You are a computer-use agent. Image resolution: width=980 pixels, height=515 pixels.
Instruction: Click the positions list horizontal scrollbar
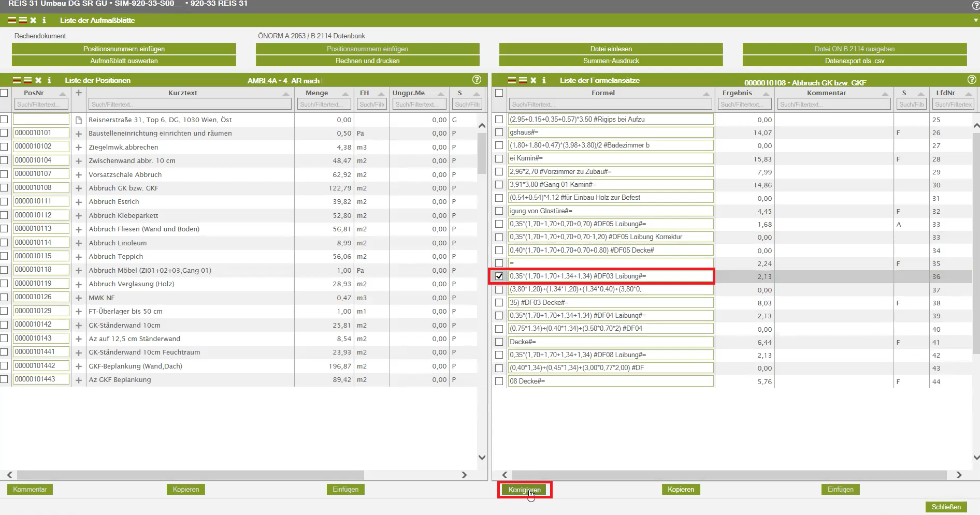tap(190, 475)
